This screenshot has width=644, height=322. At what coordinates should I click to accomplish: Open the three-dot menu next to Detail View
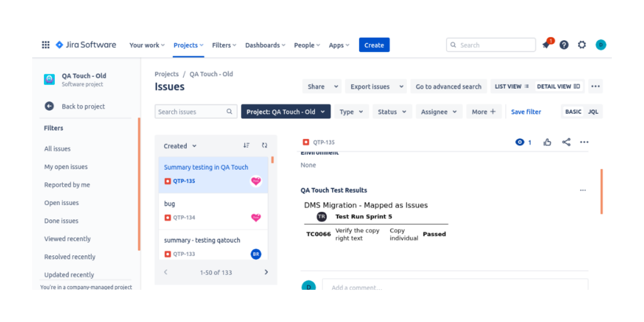coord(596,87)
